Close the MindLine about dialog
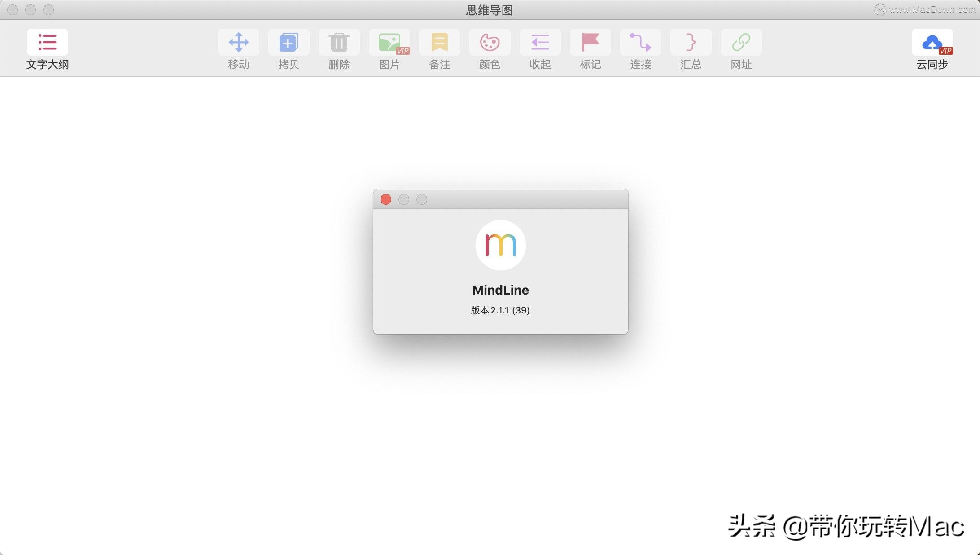Screen dimensions: 980x555 (385, 199)
